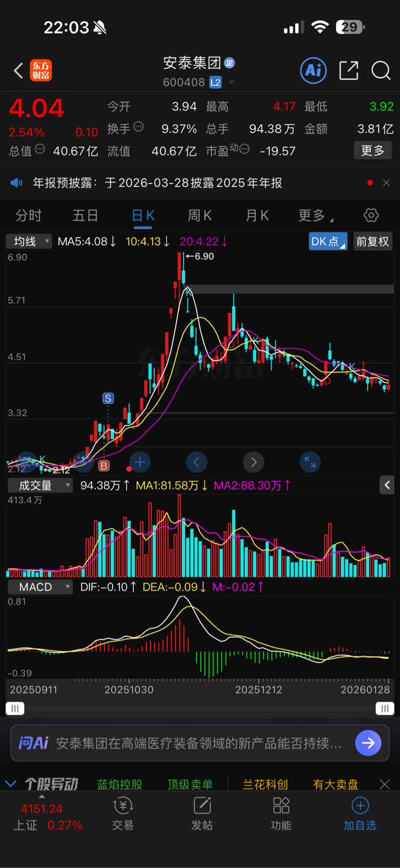Collapse side panel with the arrow

[x=386, y=485]
